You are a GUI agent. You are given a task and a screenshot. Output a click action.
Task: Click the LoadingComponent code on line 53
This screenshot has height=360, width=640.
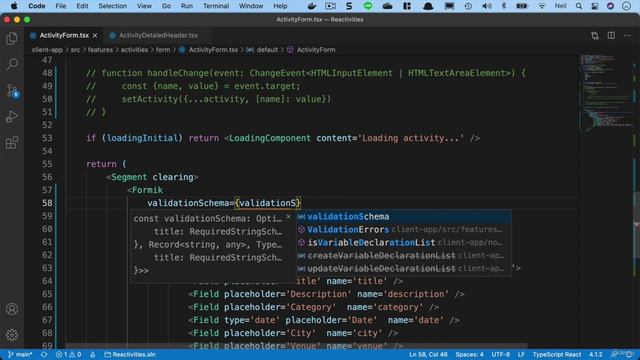click(270, 138)
